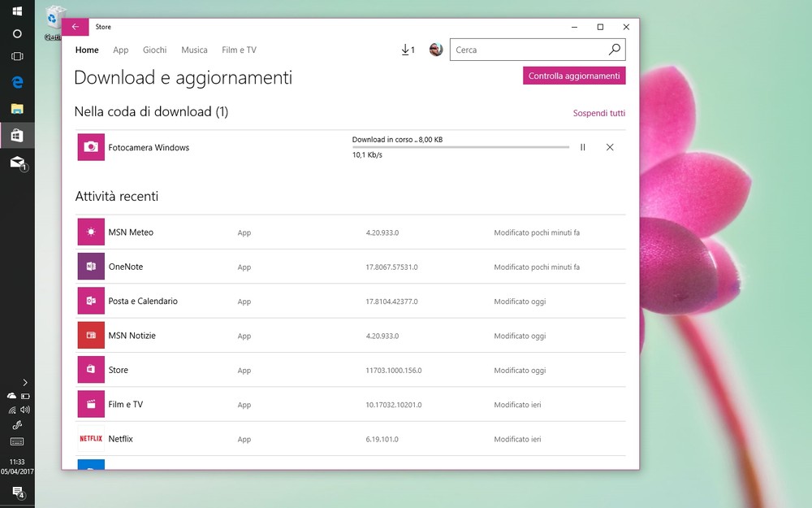812x508 pixels.
Task: Open the MSN Meteo entry name
Action: pos(131,232)
